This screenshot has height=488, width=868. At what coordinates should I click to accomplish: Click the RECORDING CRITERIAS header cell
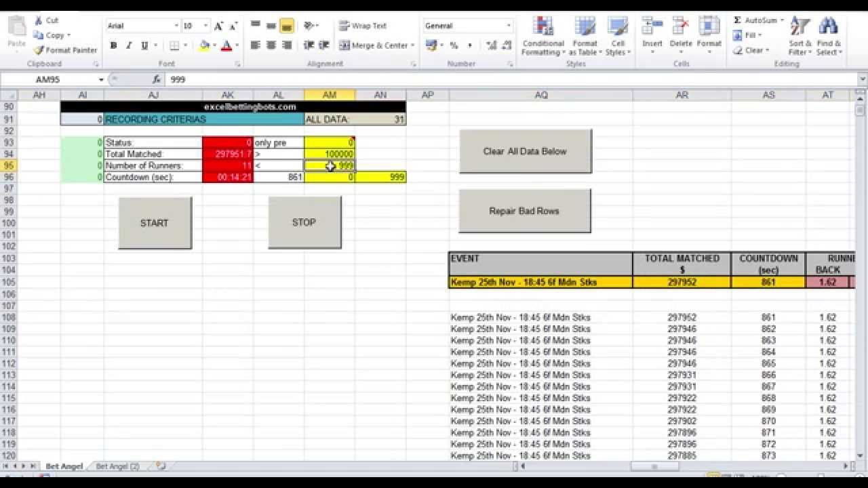point(204,119)
